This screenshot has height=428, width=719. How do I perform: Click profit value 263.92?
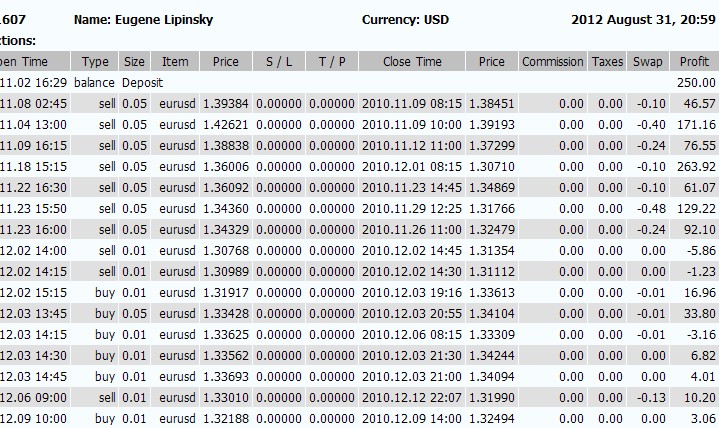(x=696, y=167)
